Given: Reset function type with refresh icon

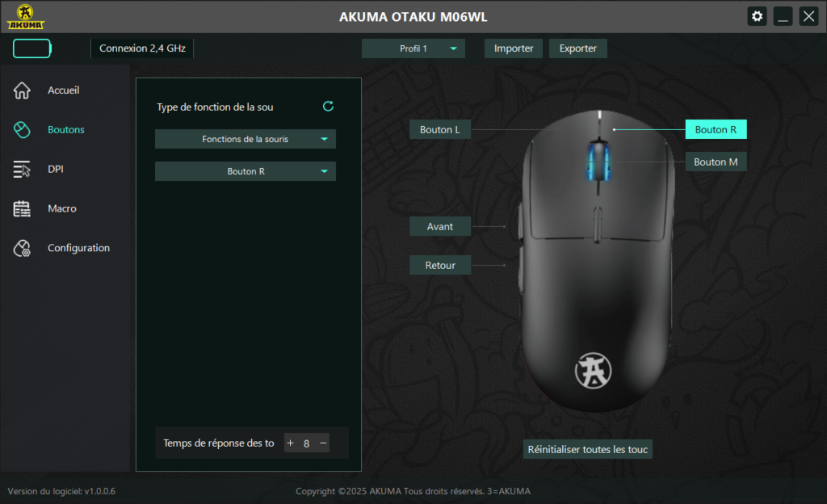Looking at the screenshot, I should pos(328,107).
